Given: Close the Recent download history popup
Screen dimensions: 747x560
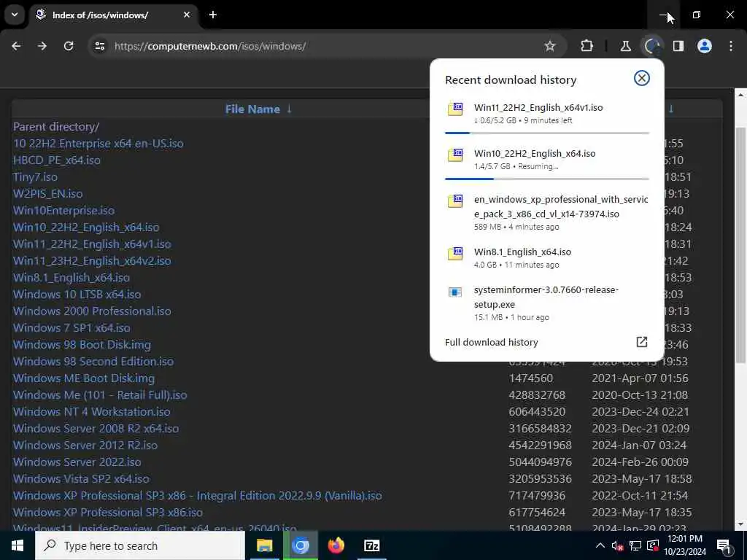Looking at the screenshot, I should 642,78.
